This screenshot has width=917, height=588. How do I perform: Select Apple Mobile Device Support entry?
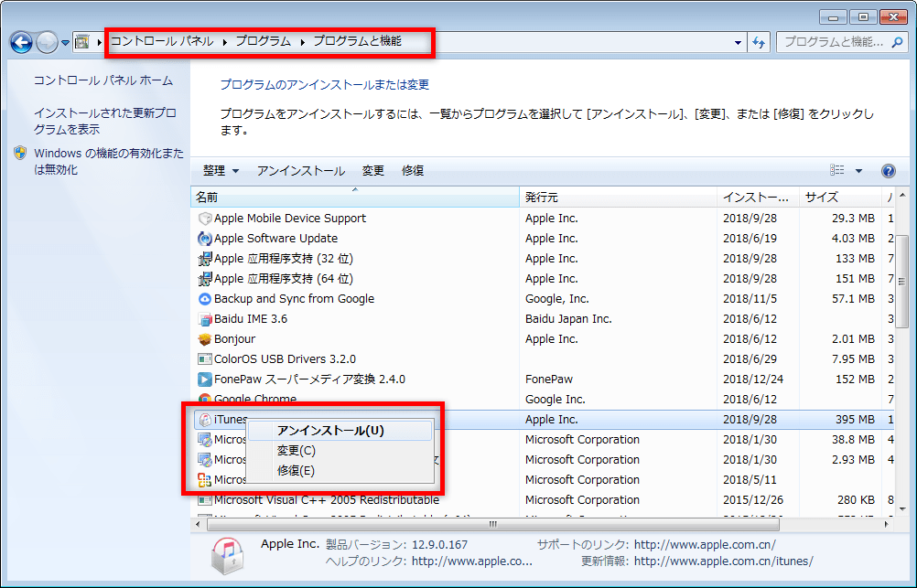pos(289,219)
